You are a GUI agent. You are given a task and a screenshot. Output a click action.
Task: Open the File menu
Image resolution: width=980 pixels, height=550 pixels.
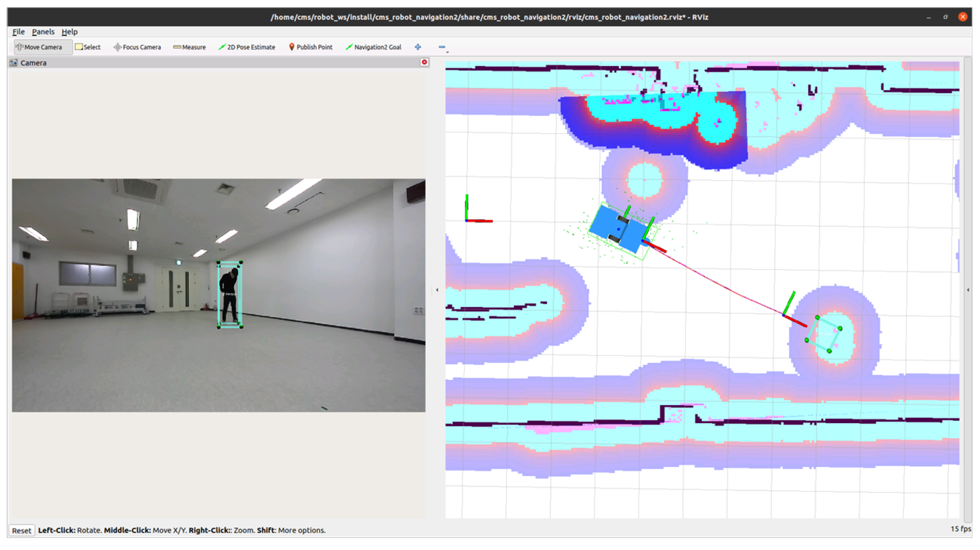18,32
